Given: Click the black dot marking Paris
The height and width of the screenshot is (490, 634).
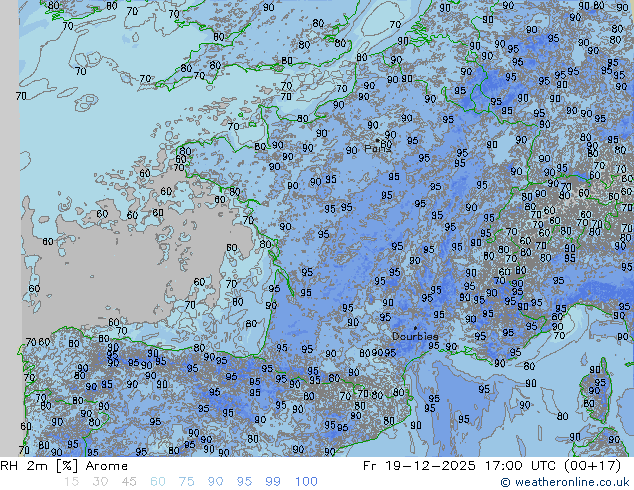Looking at the screenshot, I should (377, 141).
